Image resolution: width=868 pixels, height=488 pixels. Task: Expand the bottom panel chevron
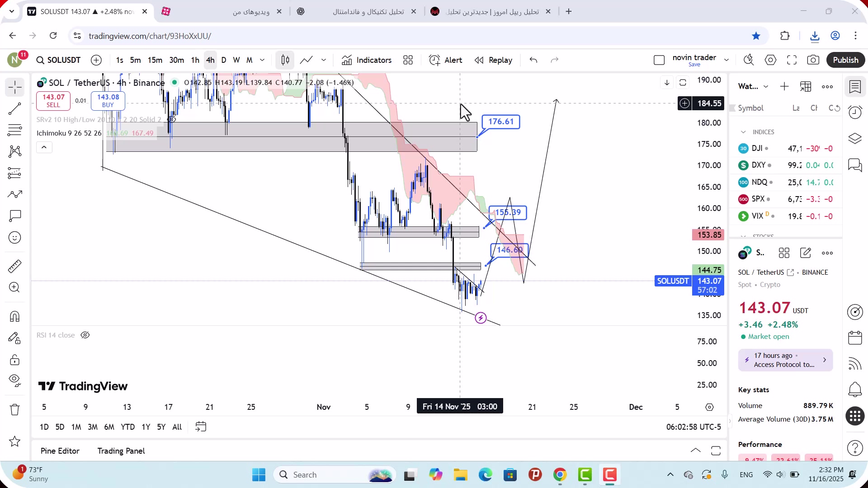(696, 450)
